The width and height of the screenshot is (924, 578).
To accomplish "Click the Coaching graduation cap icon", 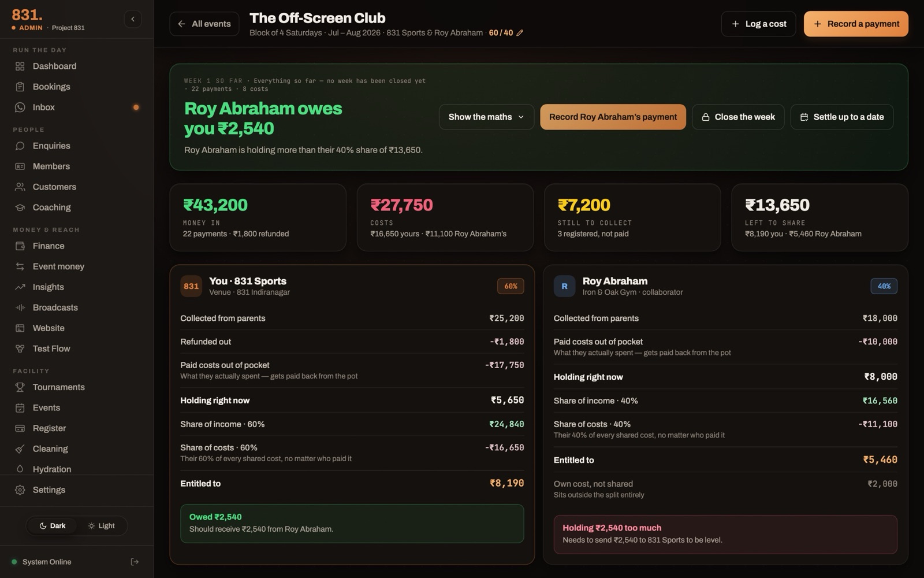I will pos(20,208).
